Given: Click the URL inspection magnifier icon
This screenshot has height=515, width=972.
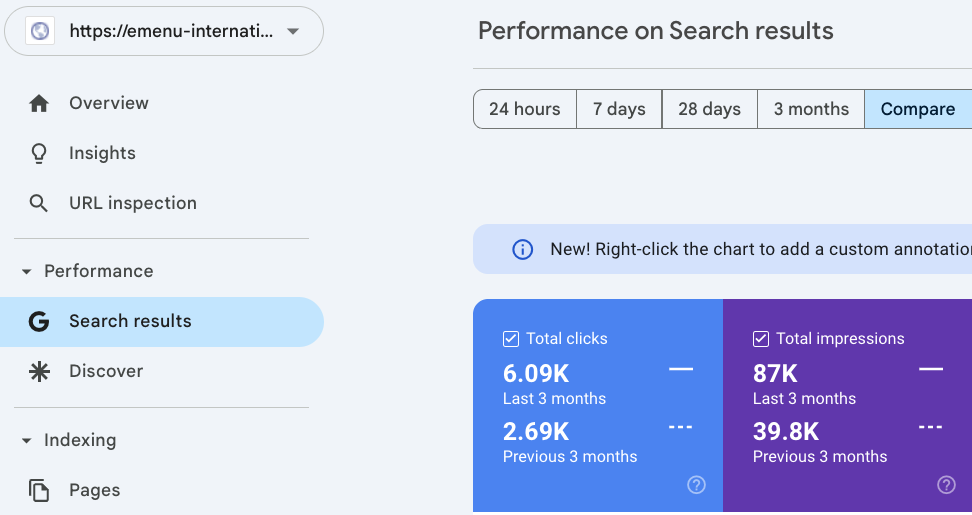Looking at the screenshot, I should [x=39, y=204].
